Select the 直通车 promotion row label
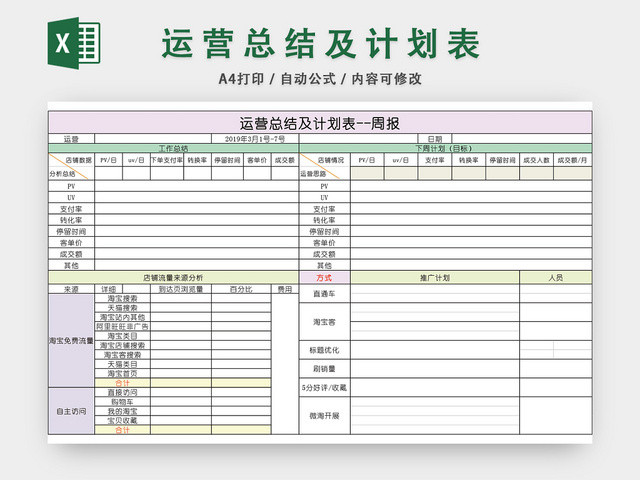The height and width of the screenshot is (480, 640). tap(325, 293)
